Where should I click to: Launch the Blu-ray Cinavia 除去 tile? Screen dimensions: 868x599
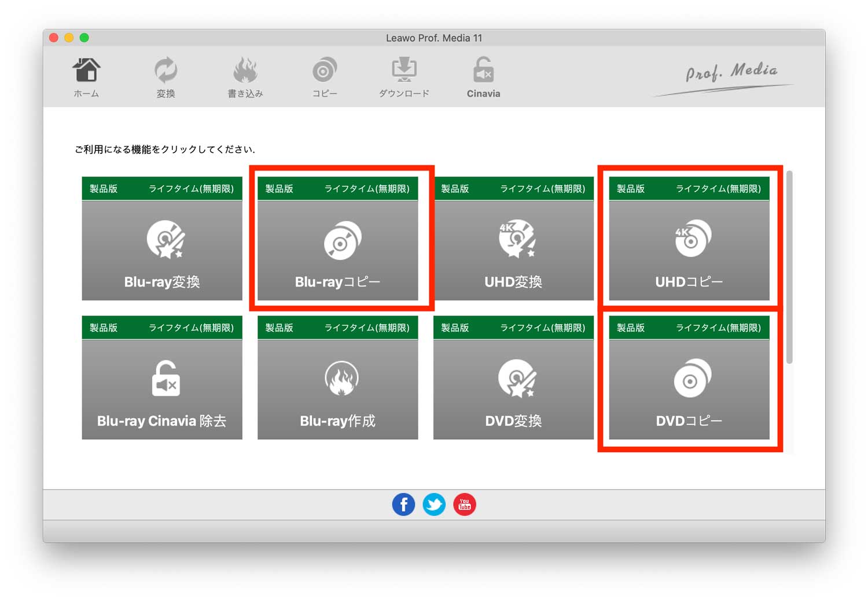pos(162,377)
